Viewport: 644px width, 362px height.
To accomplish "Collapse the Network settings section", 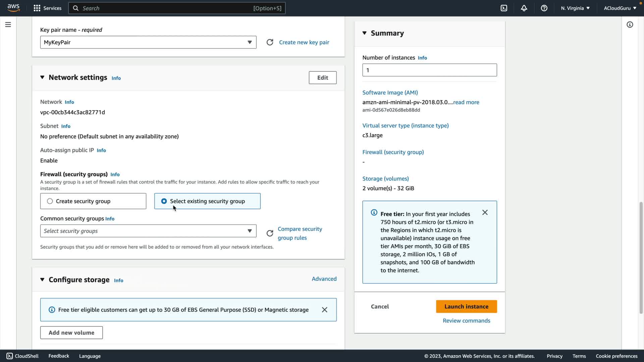I will (x=42, y=77).
